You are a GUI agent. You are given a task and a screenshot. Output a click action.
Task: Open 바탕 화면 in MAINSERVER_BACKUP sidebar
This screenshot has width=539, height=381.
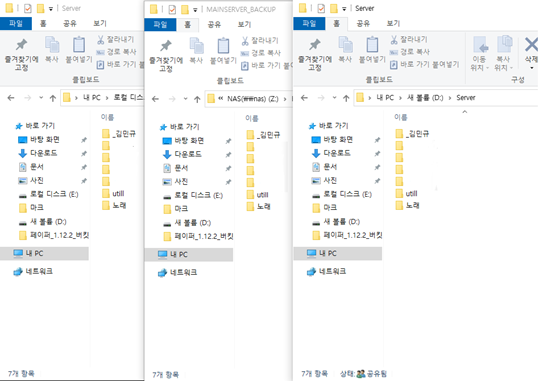[183, 141]
